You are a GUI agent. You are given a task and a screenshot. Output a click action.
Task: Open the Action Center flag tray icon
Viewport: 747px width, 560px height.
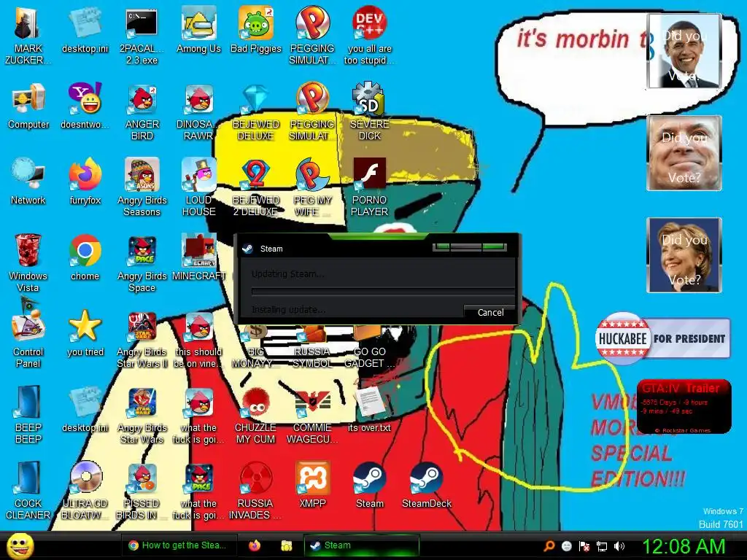pos(584,545)
